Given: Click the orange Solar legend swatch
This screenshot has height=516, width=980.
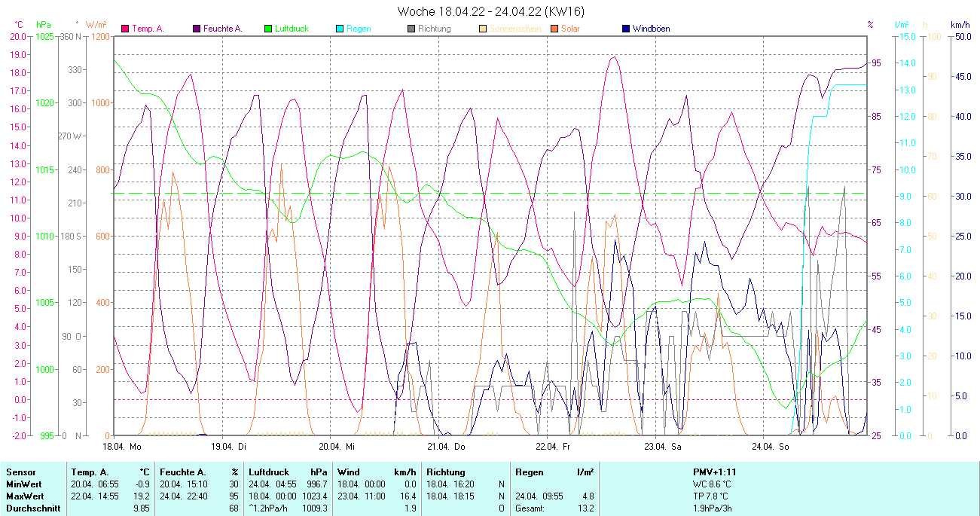Looking at the screenshot, I should [x=554, y=29].
